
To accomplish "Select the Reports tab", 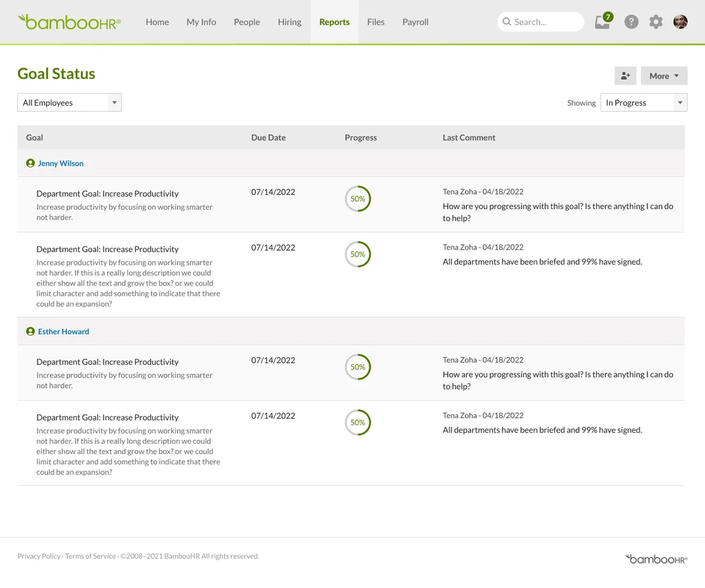I will tap(335, 22).
